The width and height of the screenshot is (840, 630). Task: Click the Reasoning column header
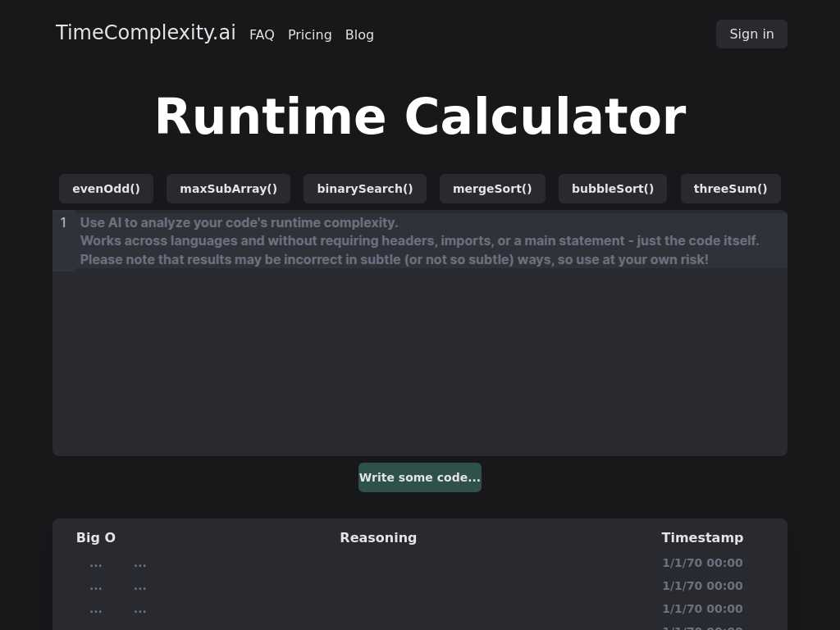click(x=378, y=537)
